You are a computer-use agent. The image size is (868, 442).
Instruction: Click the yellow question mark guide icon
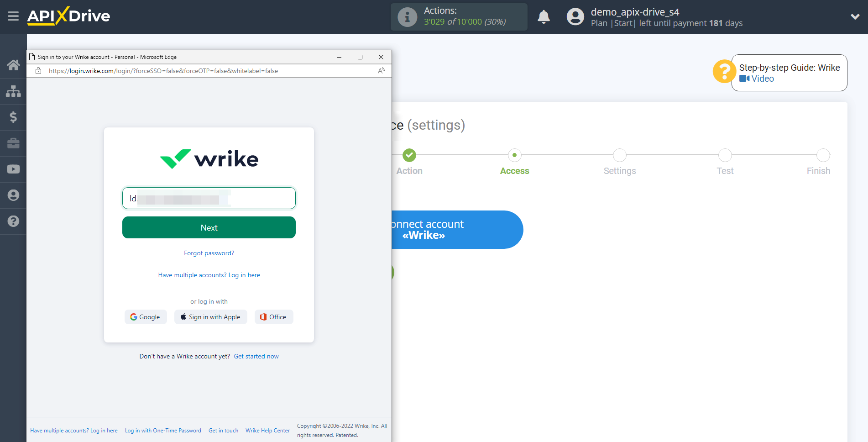tap(724, 71)
